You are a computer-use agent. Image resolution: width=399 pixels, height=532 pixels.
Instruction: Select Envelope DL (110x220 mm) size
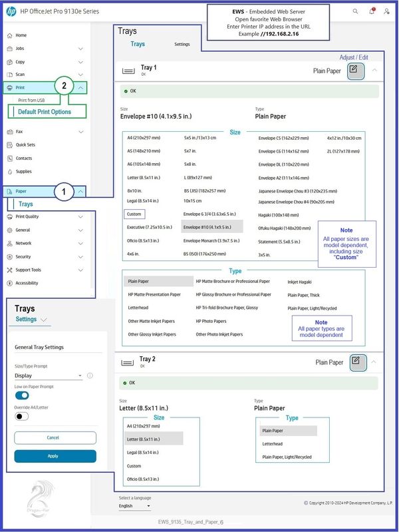click(x=283, y=164)
